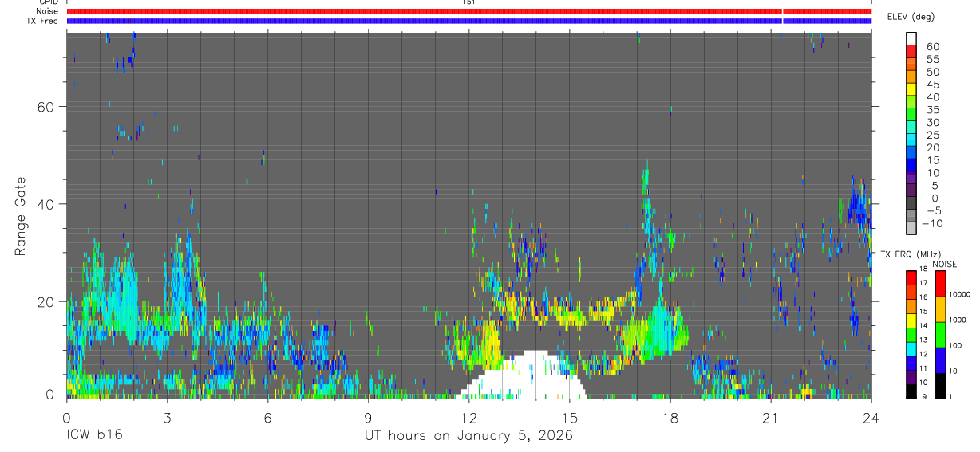Click the '21' hour tick label on x-axis
The width and height of the screenshot is (980, 452).
tap(770, 416)
